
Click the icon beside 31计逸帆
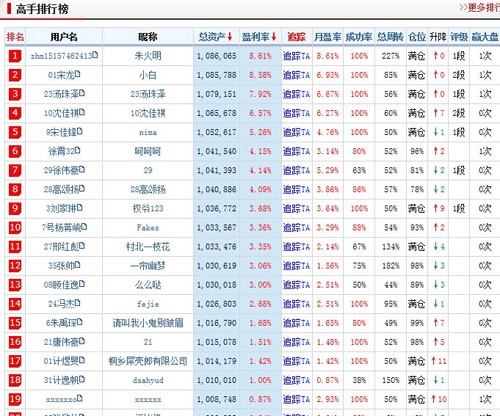82,379
